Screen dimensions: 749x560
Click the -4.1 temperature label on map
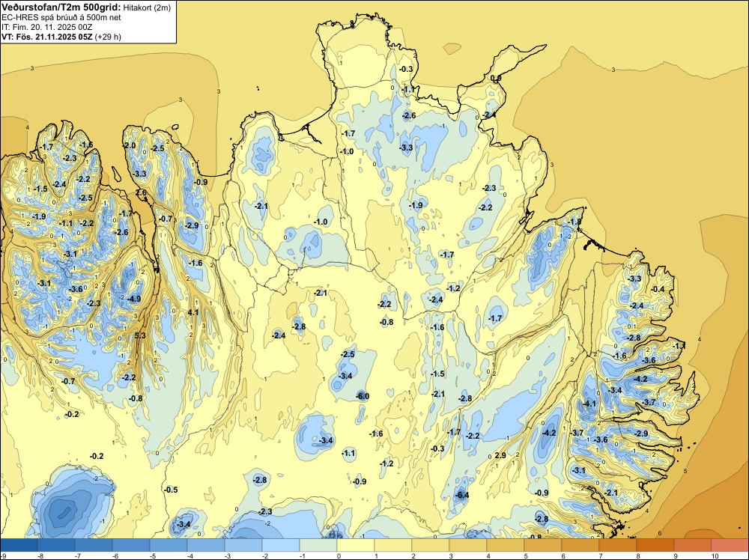click(x=589, y=404)
